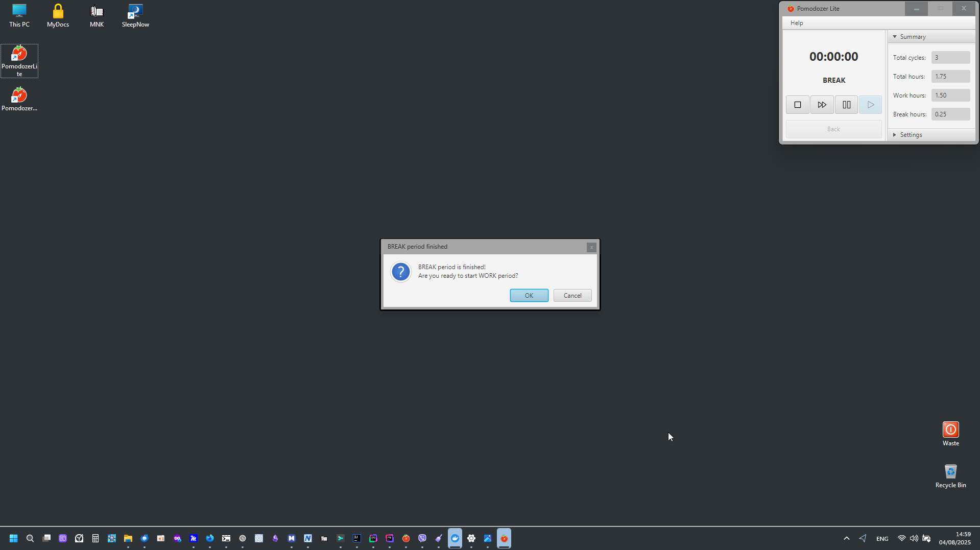Screen dimensions: 980x550
Task: Select the Waste desktop icon
Action: pyautogui.click(x=950, y=434)
